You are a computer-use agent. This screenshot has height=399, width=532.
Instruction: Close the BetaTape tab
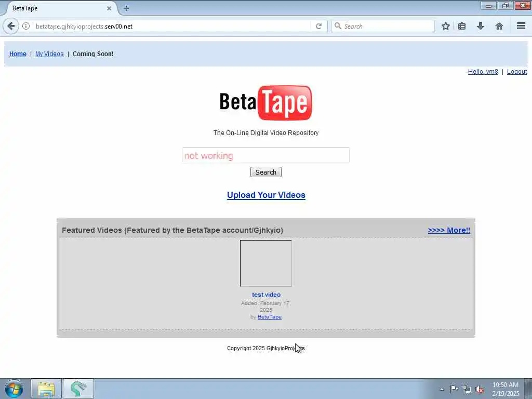click(x=109, y=8)
